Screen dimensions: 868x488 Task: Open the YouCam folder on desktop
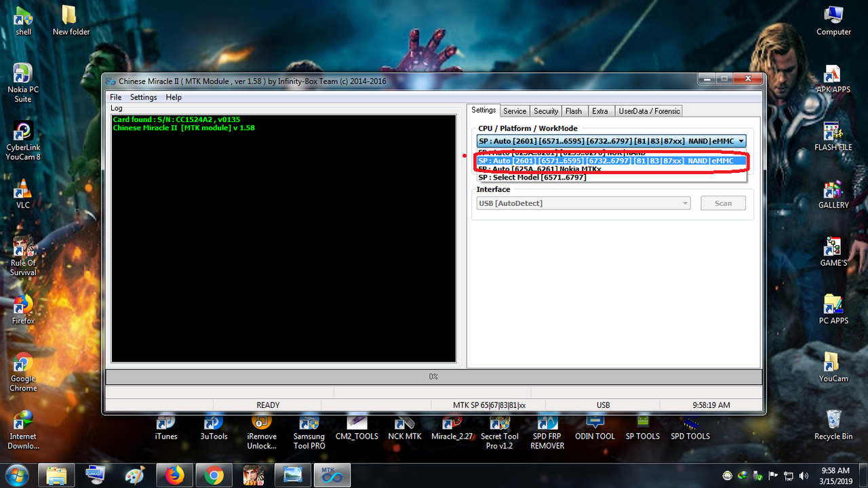833,367
